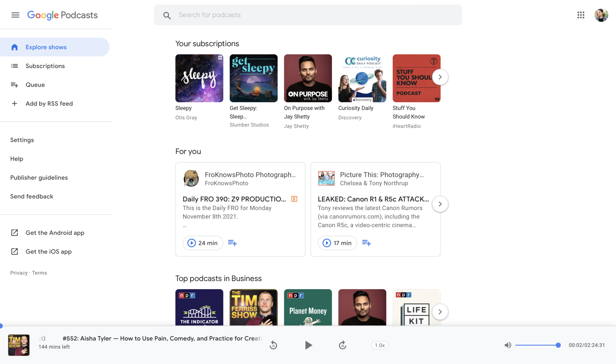Add Daily FRO 390 episode to queue
616x364 pixels.
[x=232, y=243]
